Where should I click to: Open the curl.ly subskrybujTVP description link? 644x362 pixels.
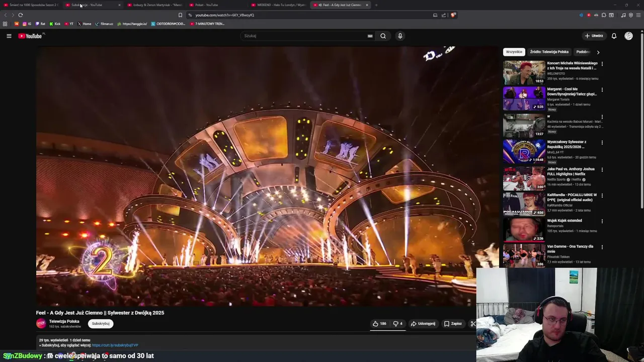tap(115, 345)
